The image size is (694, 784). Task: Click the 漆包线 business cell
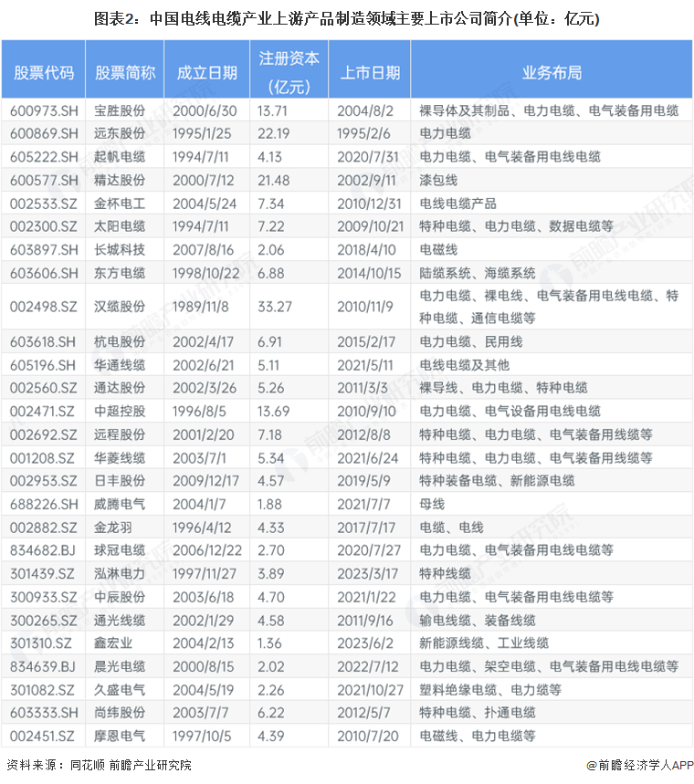[x=438, y=180]
